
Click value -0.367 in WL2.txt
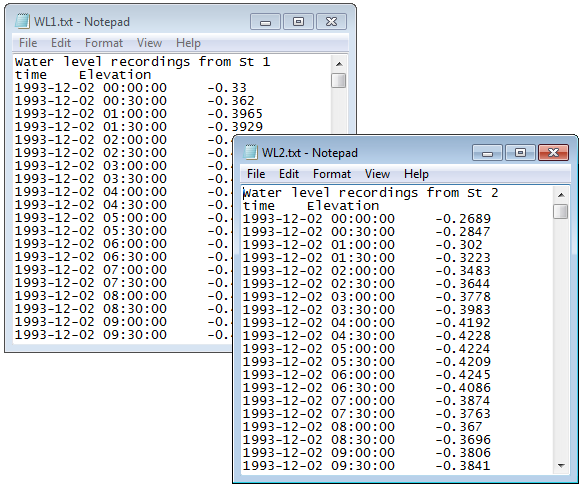click(x=459, y=427)
